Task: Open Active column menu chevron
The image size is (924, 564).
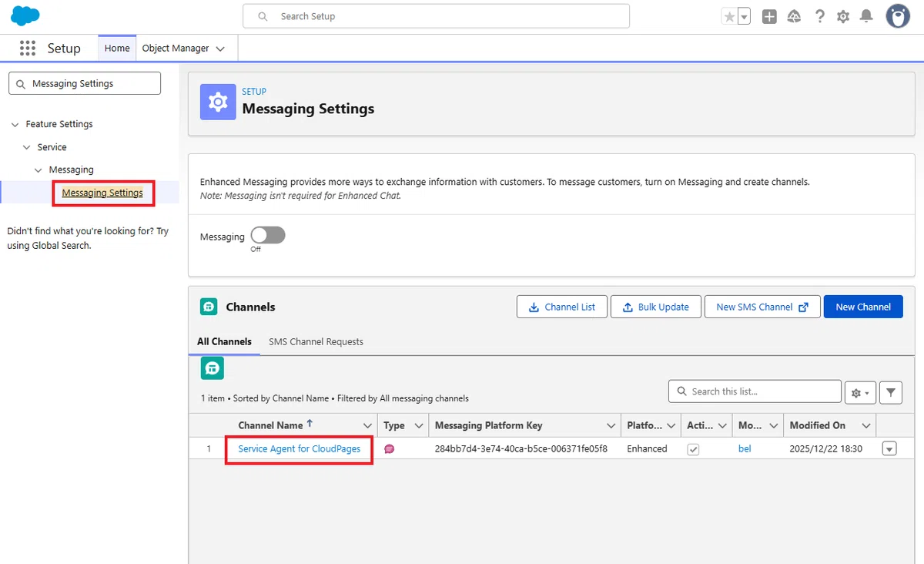Action: click(x=722, y=425)
